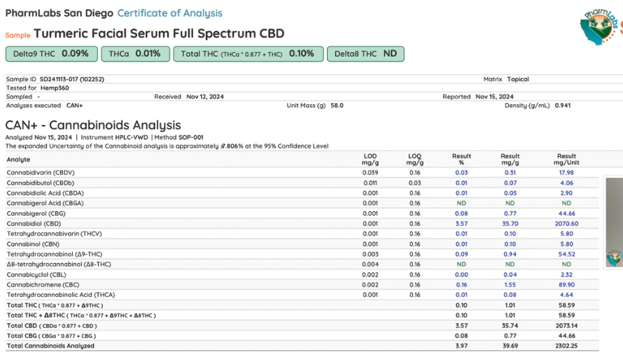Select the Delta9 THC 0.09% badge
This screenshot has height=364, width=623.
[x=51, y=54]
